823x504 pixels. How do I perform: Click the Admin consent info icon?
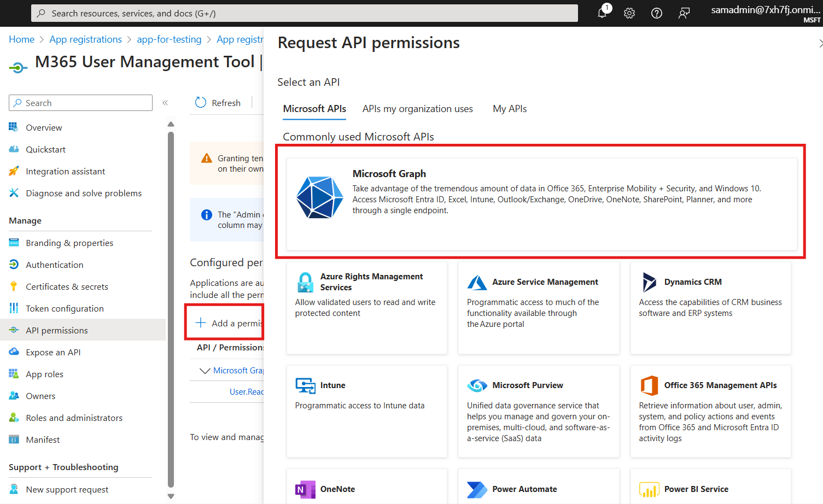207,215
